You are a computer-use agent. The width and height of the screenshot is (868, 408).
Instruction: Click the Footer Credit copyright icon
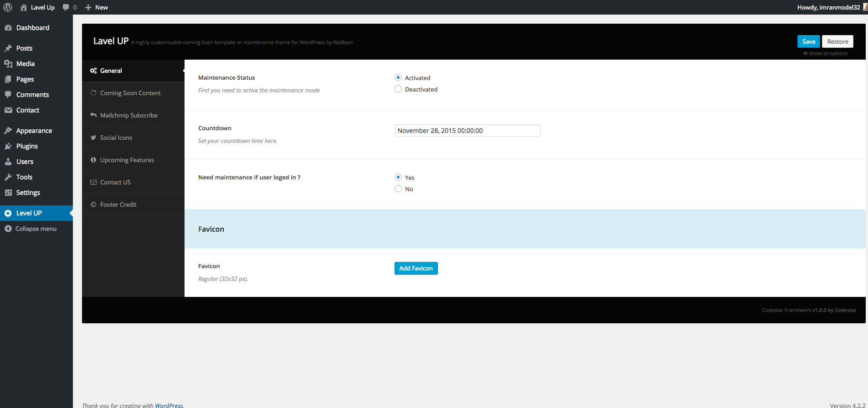click(93, 204)
